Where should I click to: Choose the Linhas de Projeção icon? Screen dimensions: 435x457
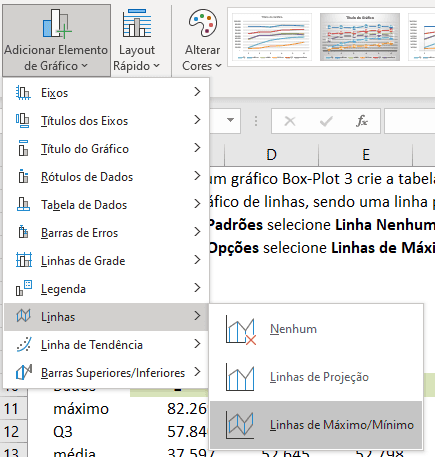[x=240, y=377]
